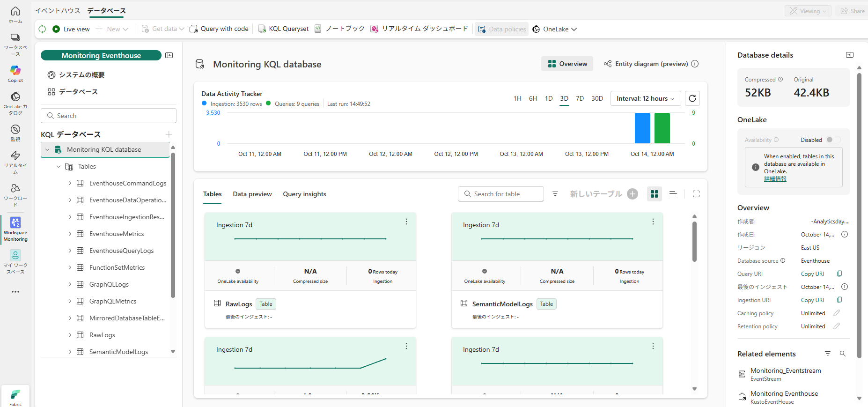This screenshot has width=868, height=407.
Task: Open Copilot from the left rail
Action: pyautogui.click(x=15, y=74)
